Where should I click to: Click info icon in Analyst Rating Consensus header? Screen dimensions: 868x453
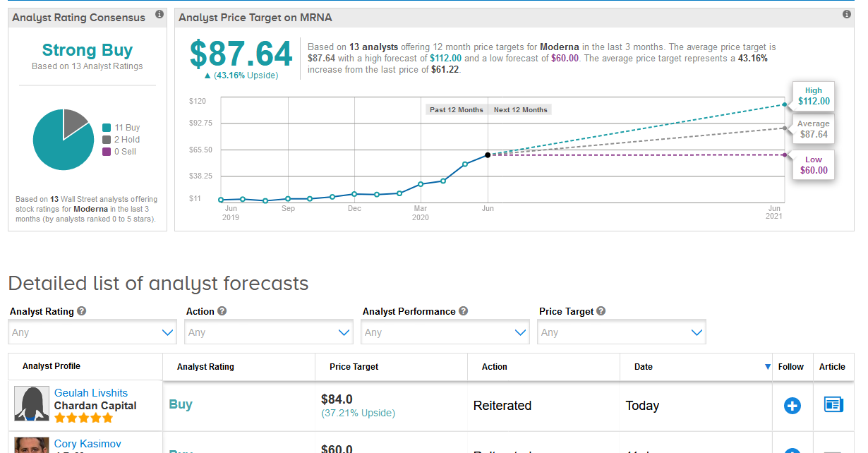pyautogui.click(x=159, y=14)
